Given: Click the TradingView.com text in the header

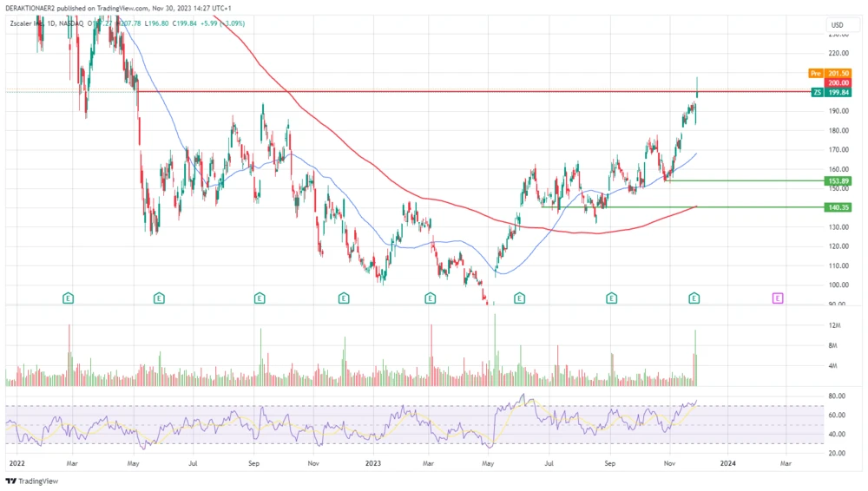Looking at the screenshot, I should [123, 9].
